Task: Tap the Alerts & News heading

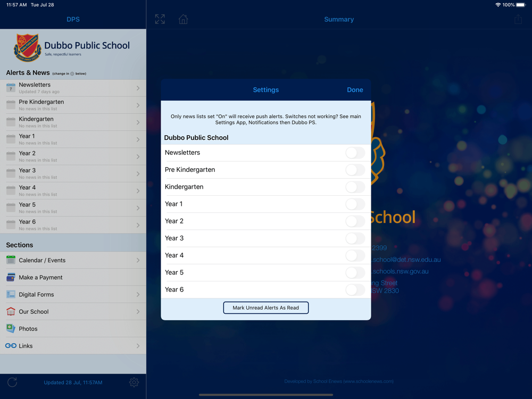Action: [x=28, y=72]
